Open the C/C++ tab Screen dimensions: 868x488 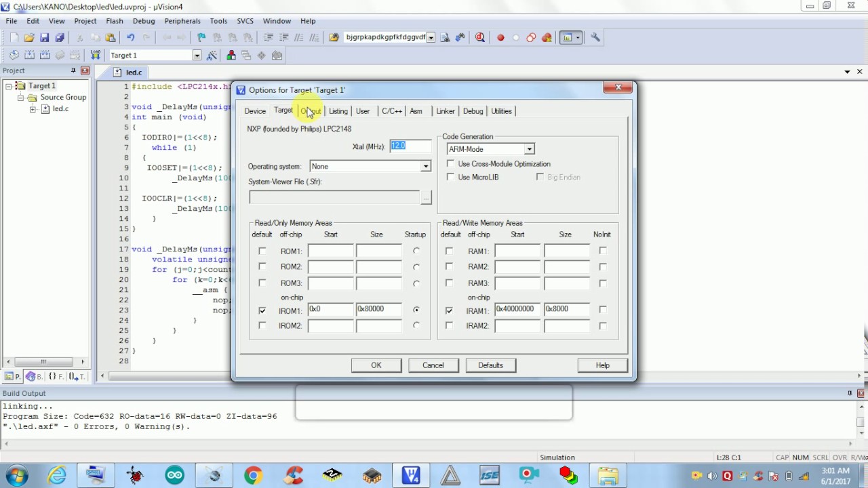click(391, 111)
